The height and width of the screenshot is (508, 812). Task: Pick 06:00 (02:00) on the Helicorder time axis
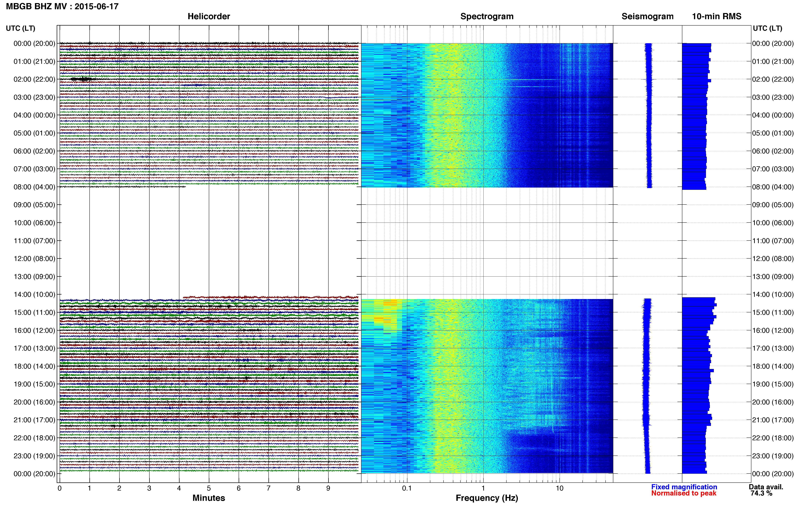pyautogui.click(x=34, y=151)
